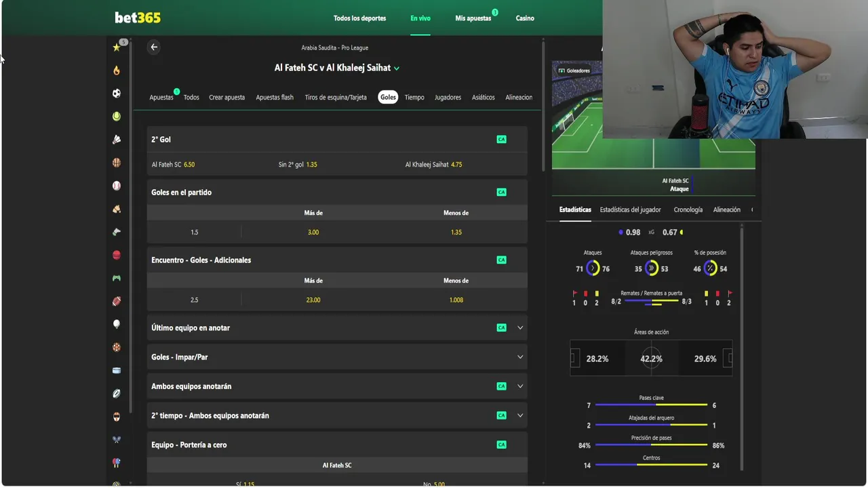Select the greyhound racing icon
This screenshot has height=488, width=868.
(117, 232)
